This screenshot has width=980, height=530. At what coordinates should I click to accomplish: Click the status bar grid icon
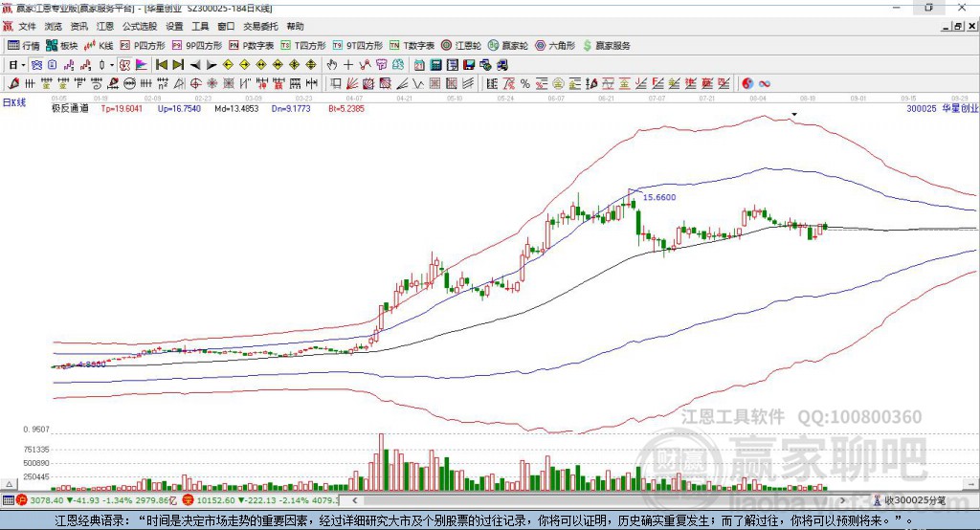(8, 500)
